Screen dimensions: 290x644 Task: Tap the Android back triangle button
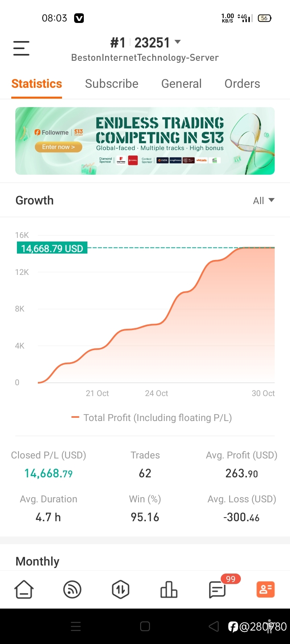tap(214, 626)
